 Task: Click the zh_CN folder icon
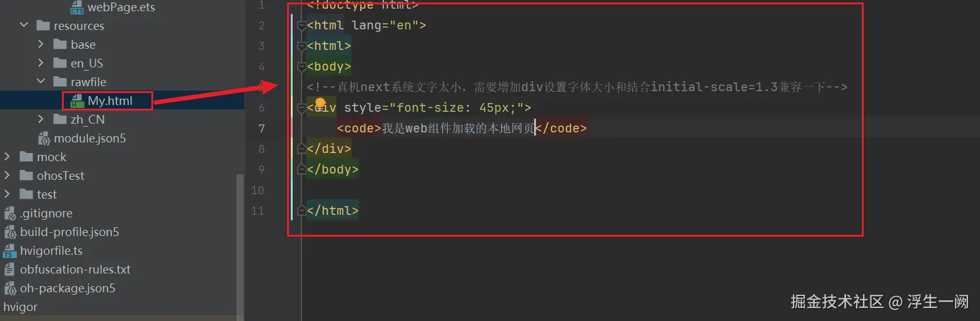click(60, 119)
